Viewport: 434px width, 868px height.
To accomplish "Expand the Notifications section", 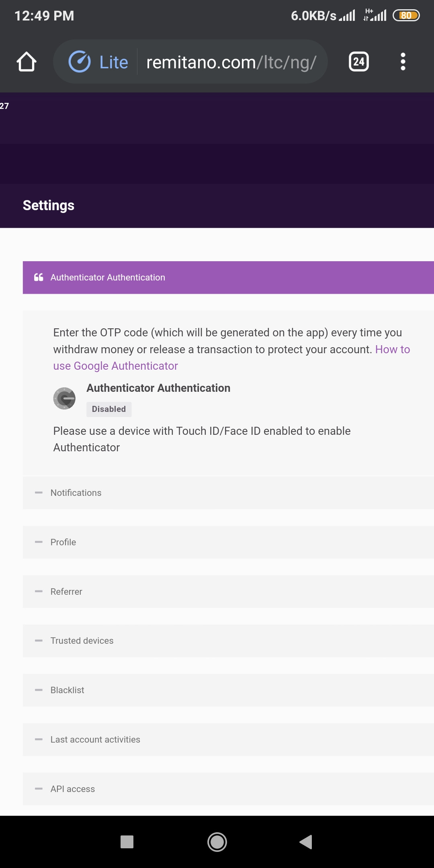I will (228, 493).
